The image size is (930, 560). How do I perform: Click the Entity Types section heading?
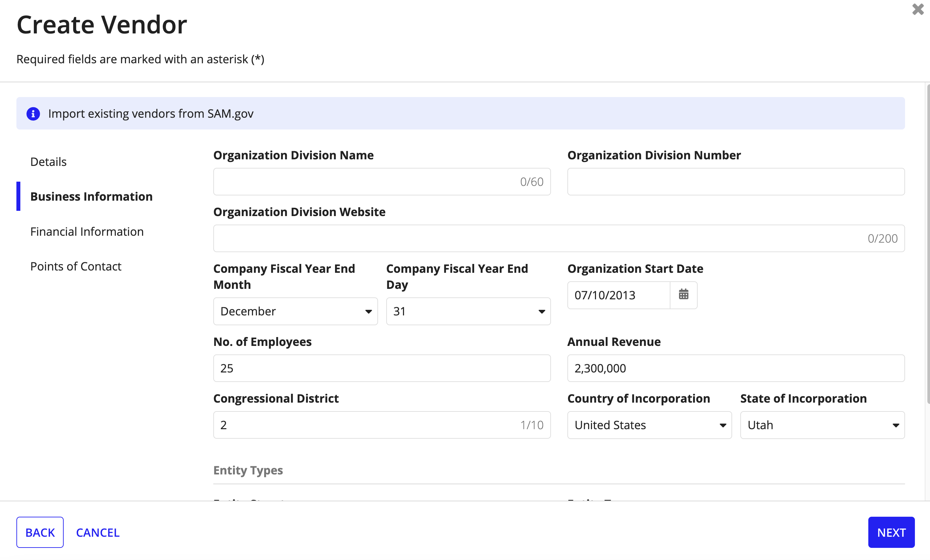[x=248, y=470]
